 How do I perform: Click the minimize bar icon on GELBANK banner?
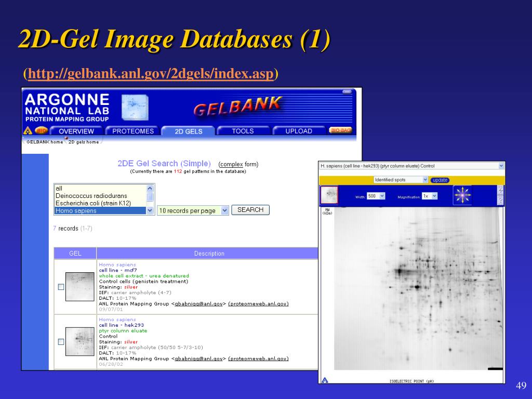[x=347, y=91]
